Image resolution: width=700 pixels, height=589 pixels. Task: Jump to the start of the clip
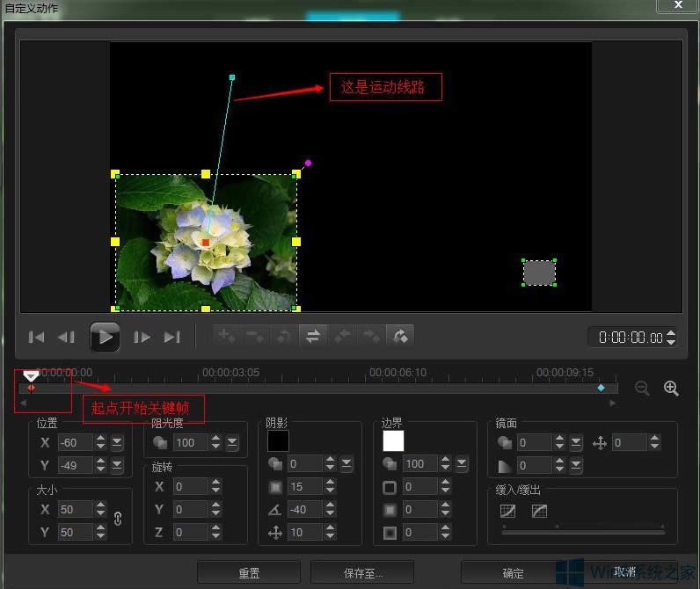[37, 337]
